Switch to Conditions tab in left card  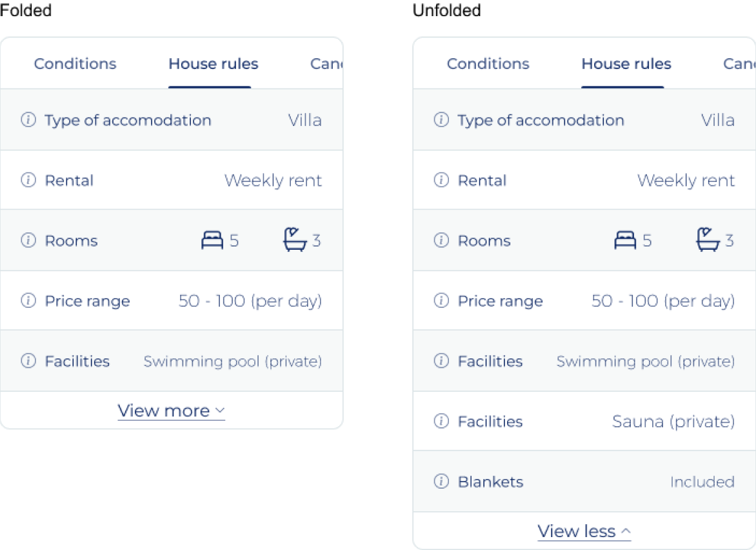coord(75,64)
